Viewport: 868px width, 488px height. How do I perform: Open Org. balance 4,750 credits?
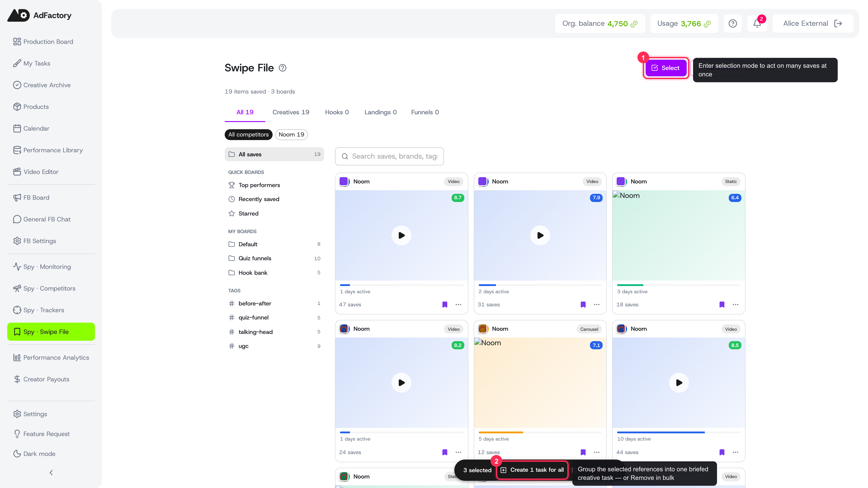(x=600, y=23)
